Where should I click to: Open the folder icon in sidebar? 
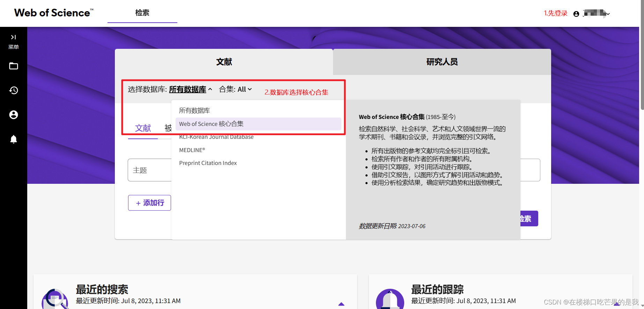tap(14, 66)
